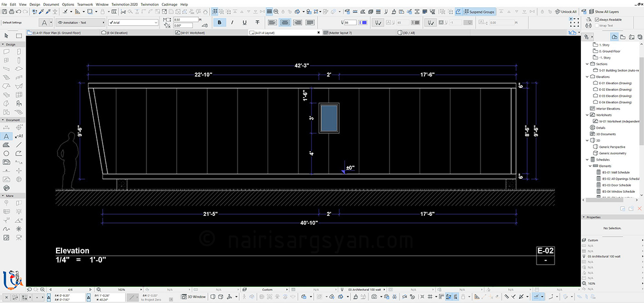Toggle Underline text formatting

pyautogui.click(x=245, y=22)
